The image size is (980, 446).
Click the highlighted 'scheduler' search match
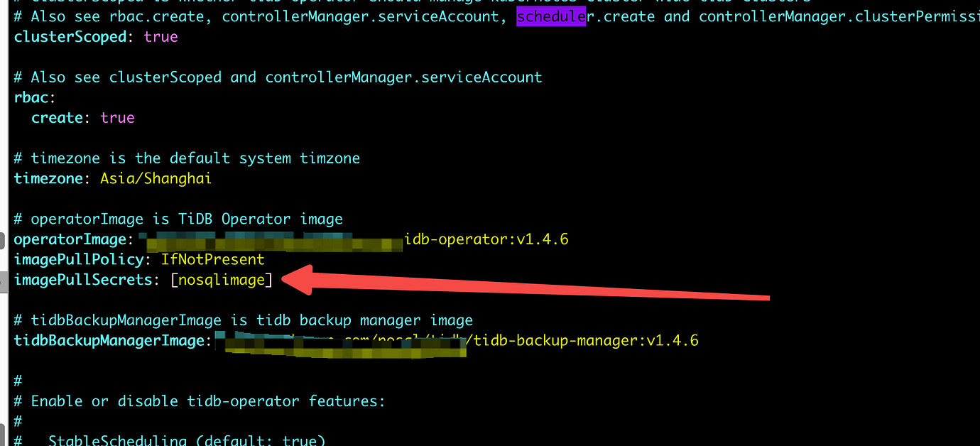click(x=550, y=16)
